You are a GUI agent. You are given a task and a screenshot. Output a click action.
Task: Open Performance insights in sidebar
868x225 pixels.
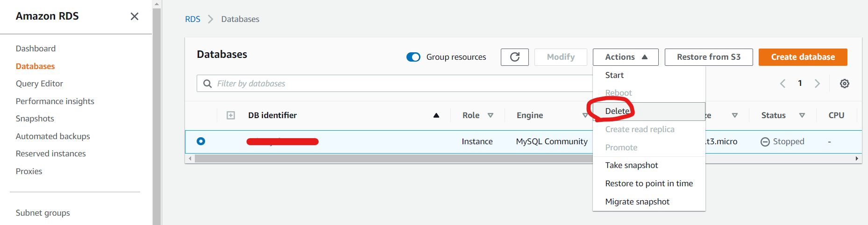[x=55, y=101]
